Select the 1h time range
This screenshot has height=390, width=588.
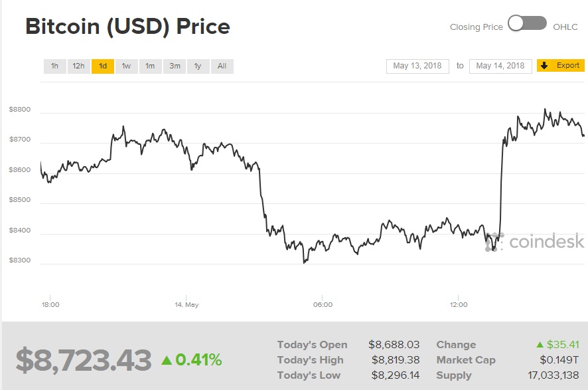(x=55, y=66)
